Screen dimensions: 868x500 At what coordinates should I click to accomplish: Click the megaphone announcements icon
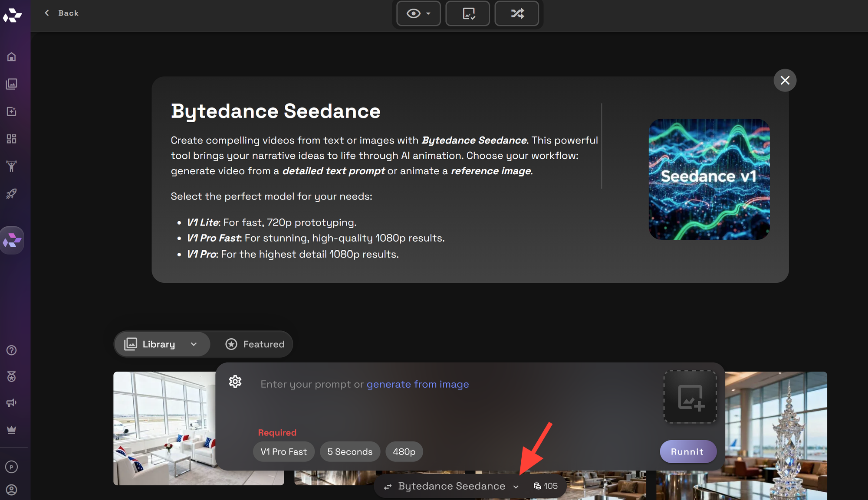click(x=12, y=403)
